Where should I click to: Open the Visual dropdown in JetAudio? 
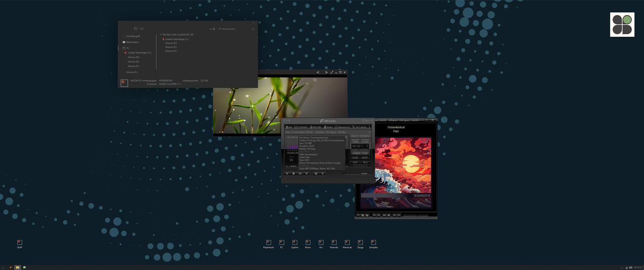[x=355, y=136]
